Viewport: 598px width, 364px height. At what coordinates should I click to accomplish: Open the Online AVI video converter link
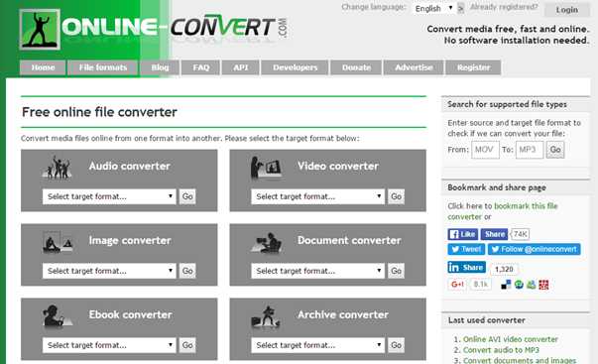coord(511,339)
